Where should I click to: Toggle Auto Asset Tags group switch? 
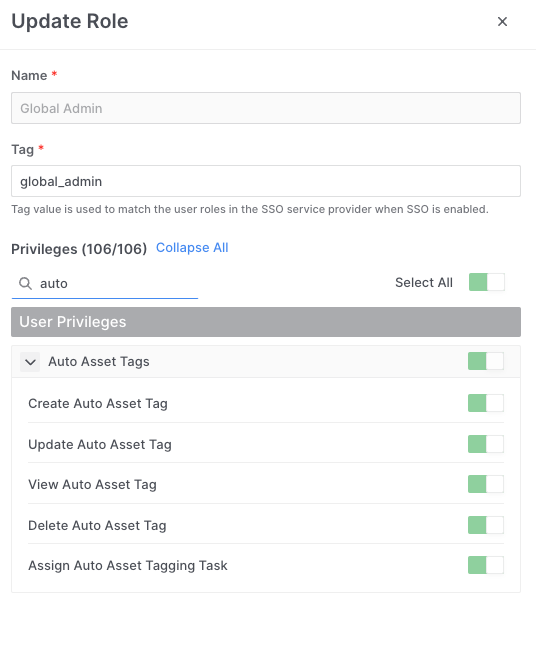(486, 361)
